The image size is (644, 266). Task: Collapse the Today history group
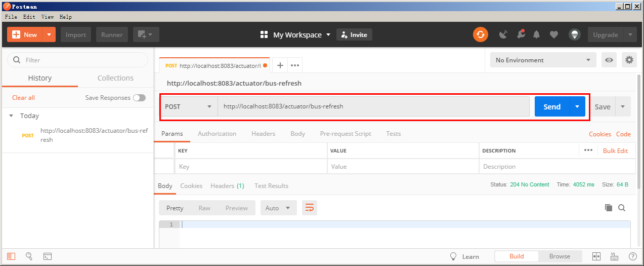(x=12, y=116)
